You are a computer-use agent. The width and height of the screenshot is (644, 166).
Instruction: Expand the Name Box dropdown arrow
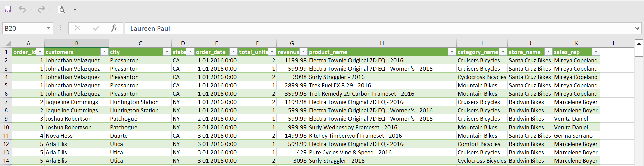click(x=48, y=28)
